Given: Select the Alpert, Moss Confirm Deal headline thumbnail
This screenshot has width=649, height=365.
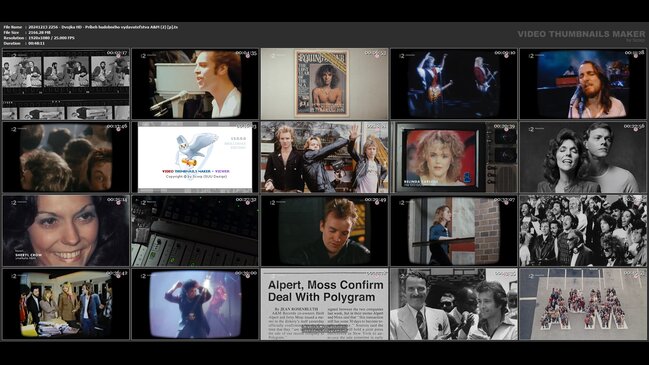Looking at the screenshot, I should [324, 304].
